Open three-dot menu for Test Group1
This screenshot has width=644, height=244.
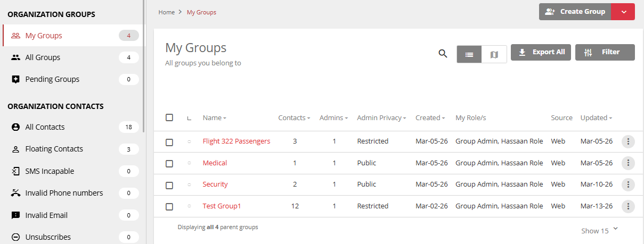click(x=628, y=206)
